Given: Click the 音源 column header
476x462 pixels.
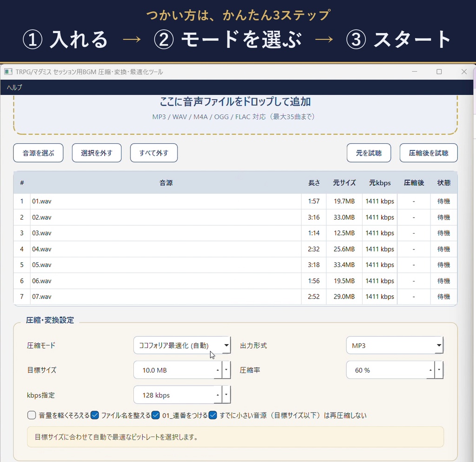Looking at the screenshot, I should (166, 182).
